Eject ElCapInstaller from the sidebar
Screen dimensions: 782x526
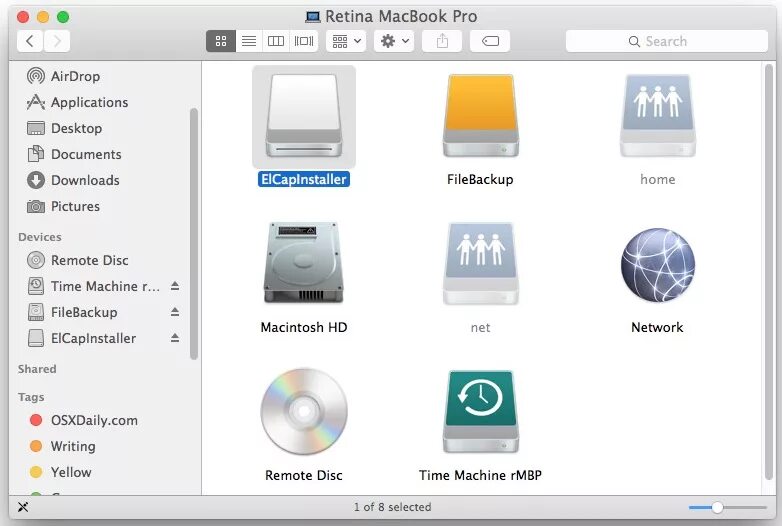click(x=175, y=338)
